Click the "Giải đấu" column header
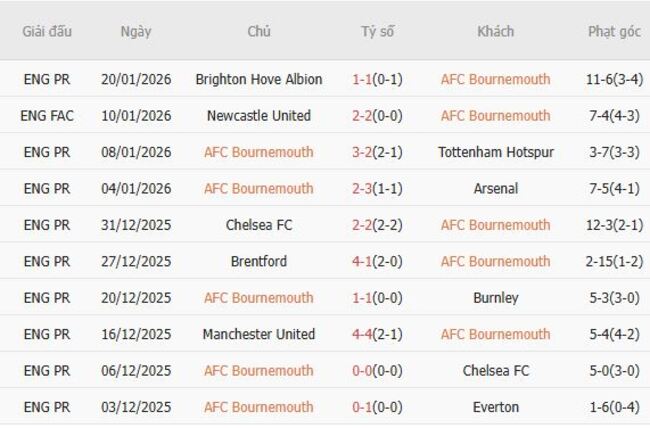The height and width of the screenshot is (428, 650). point(47,31)
